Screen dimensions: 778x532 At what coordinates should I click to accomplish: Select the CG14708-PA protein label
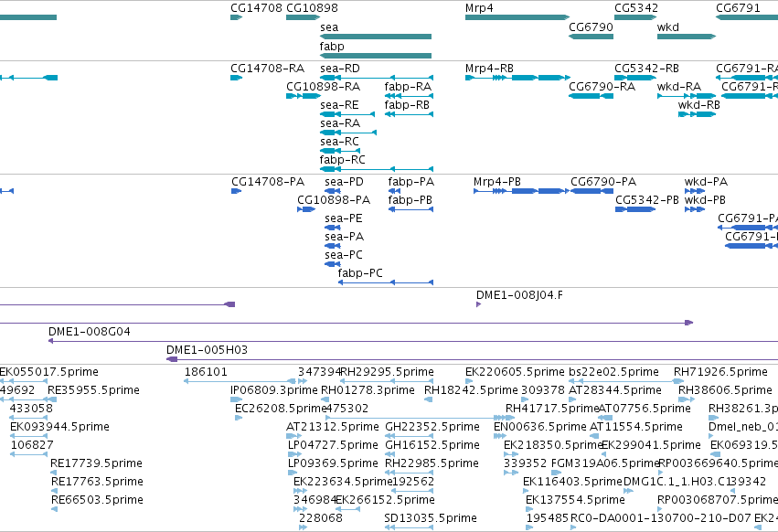[x=268, y=182]
